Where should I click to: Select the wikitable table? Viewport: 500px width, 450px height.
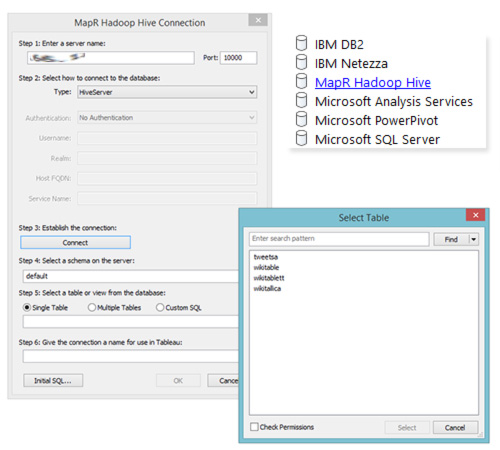(266, 267)
